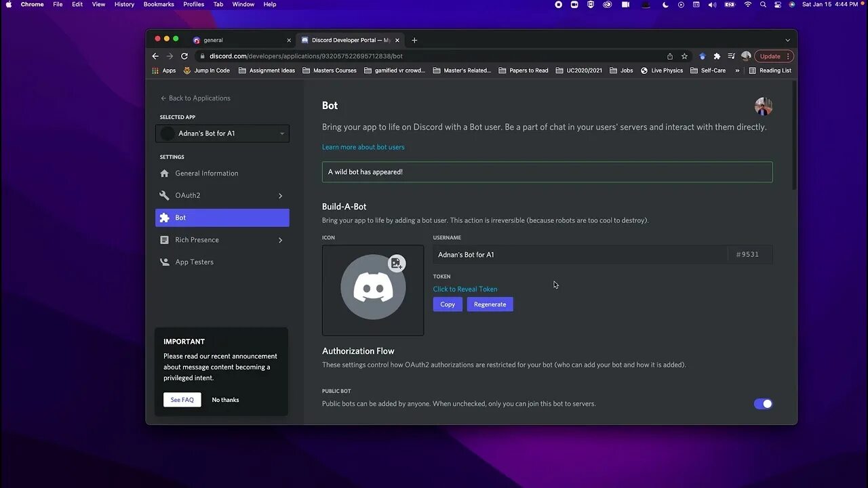The width and height of the screenshot is (868, 488).
Task: Show more bookmarks with the chevron
Action: (x=737, y=70)
